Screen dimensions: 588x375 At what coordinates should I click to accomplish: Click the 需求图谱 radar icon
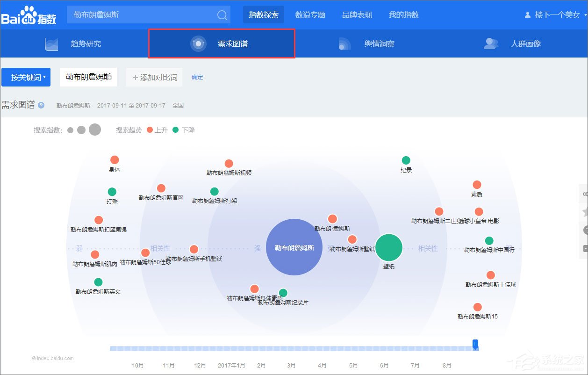click(198, 43)
